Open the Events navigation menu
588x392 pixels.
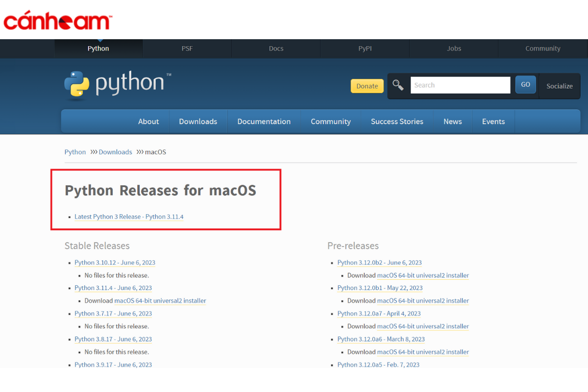click(x=493, y=122)
